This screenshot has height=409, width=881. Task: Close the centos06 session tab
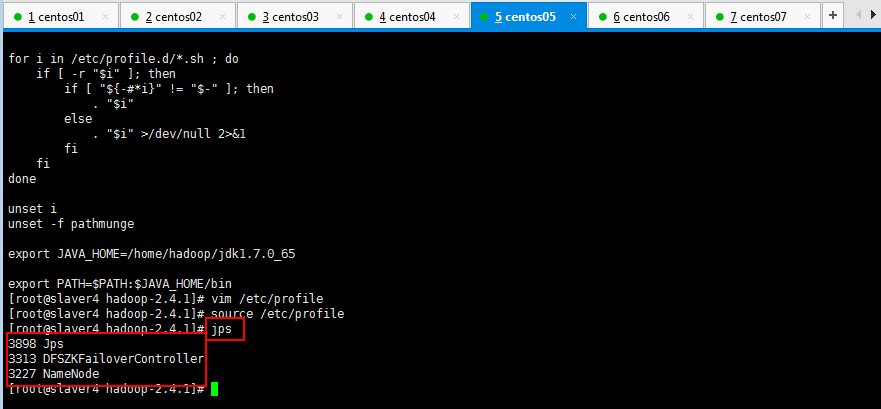coord(691,17)
